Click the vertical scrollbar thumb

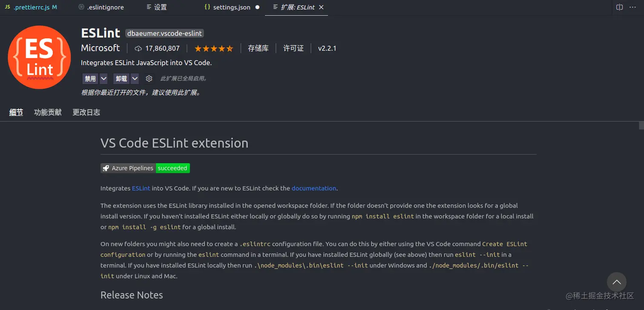coord(641,125)
